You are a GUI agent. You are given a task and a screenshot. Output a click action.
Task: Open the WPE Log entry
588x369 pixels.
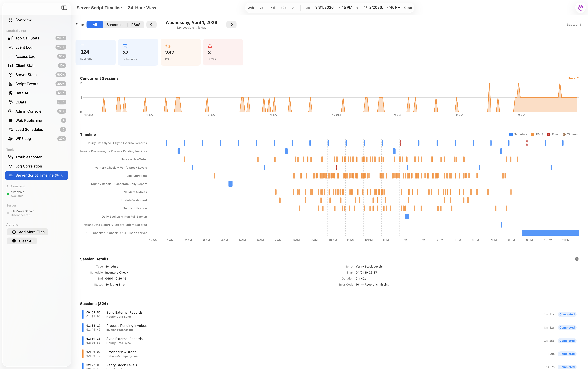pyautogui.click(x=23, y=139)
